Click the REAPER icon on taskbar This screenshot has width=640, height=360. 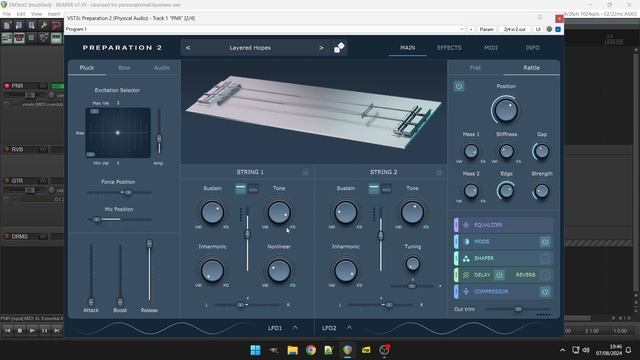tap(347, 350)
